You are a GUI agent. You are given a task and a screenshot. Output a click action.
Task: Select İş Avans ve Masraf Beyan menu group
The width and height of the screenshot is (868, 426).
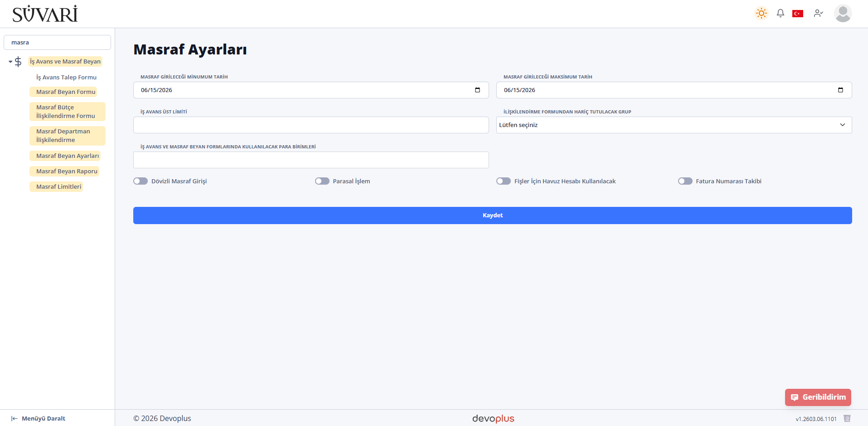point(65,61)
